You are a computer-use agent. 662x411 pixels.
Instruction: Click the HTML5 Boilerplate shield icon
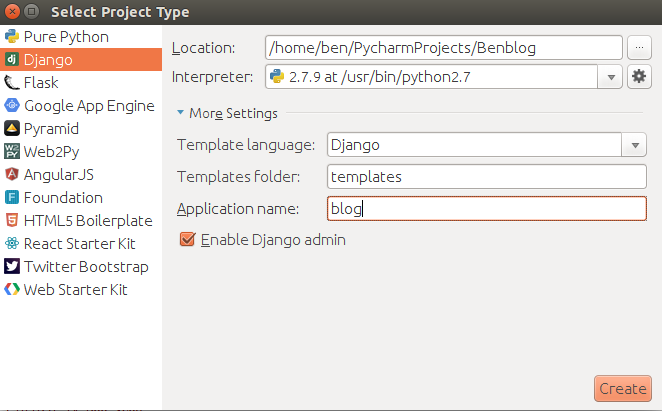point(12,220)
